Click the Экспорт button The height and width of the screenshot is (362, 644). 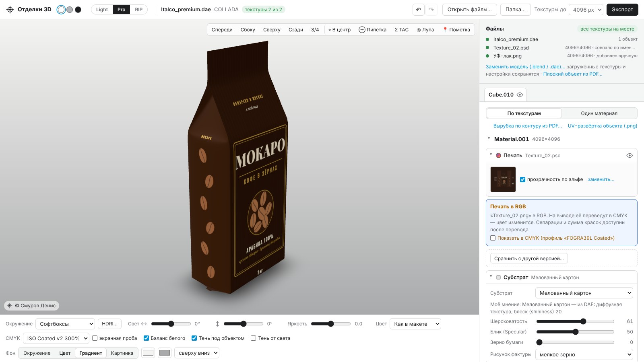(x=622, y=10)
